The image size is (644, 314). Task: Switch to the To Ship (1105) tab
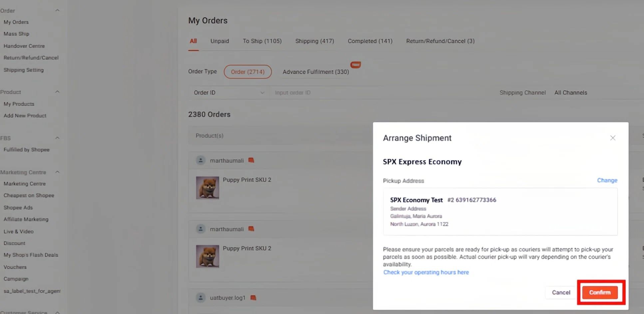[x=262, y=41]
